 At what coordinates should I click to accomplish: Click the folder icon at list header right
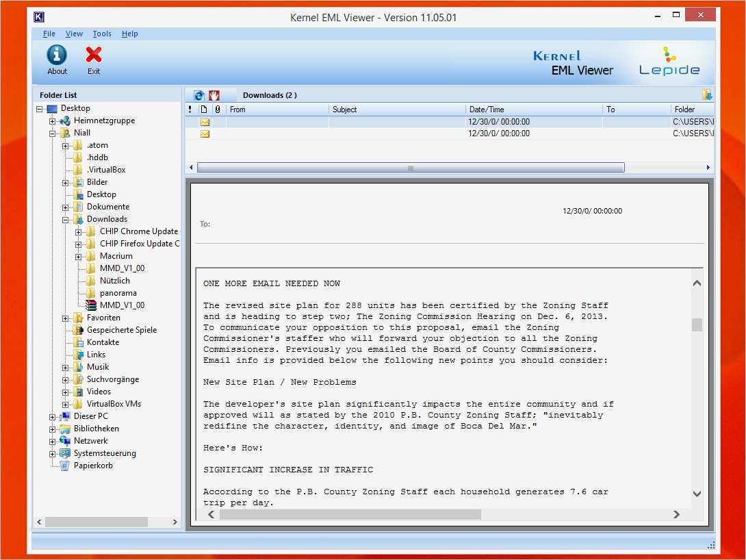point(707,94)
